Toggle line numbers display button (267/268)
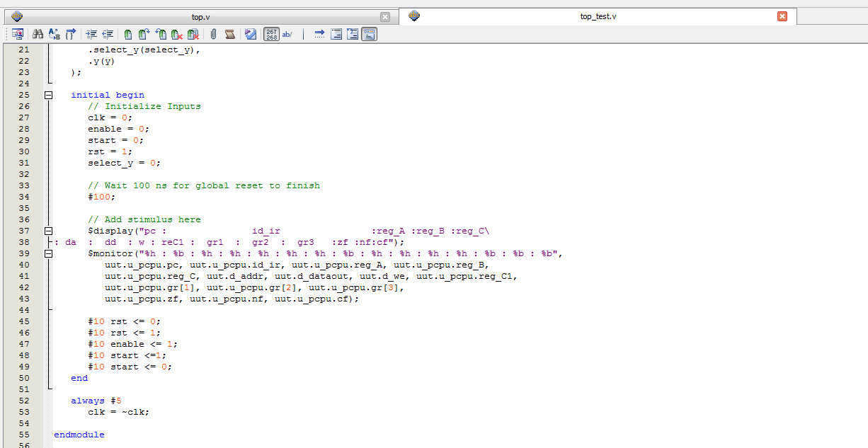The width and height of the screenshot is (868, 448). click(271, 33)
